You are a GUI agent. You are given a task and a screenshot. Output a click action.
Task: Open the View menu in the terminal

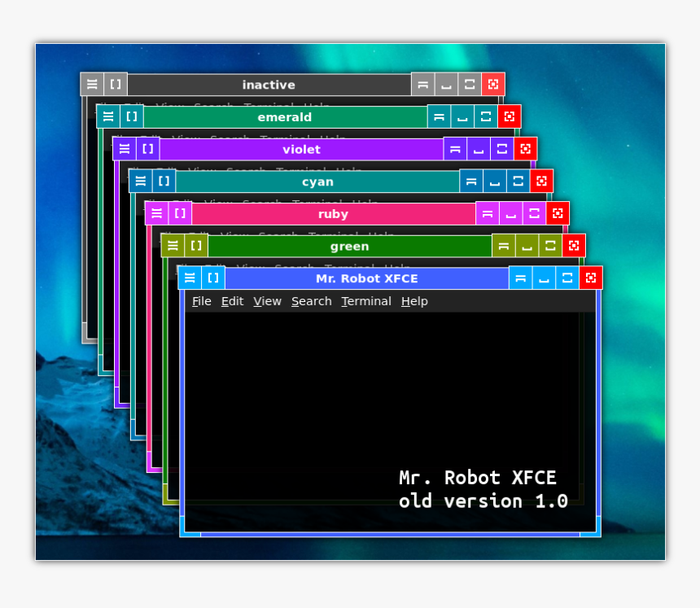267,301
